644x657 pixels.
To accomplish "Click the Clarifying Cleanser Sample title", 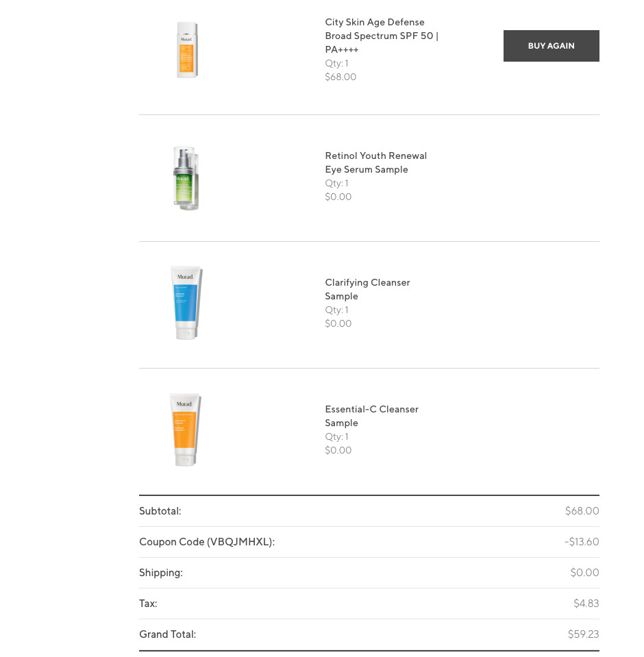I will click(367, 289).
